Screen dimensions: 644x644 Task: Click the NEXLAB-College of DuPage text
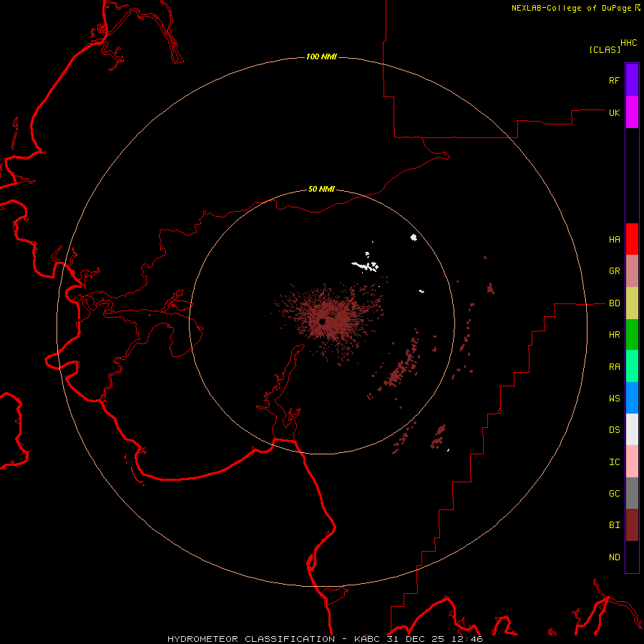coord(571,8)
